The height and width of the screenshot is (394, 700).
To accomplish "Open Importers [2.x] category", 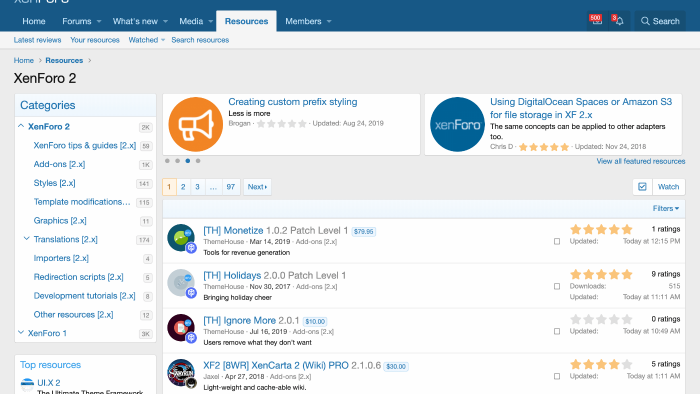I will (x=61, y=257).
